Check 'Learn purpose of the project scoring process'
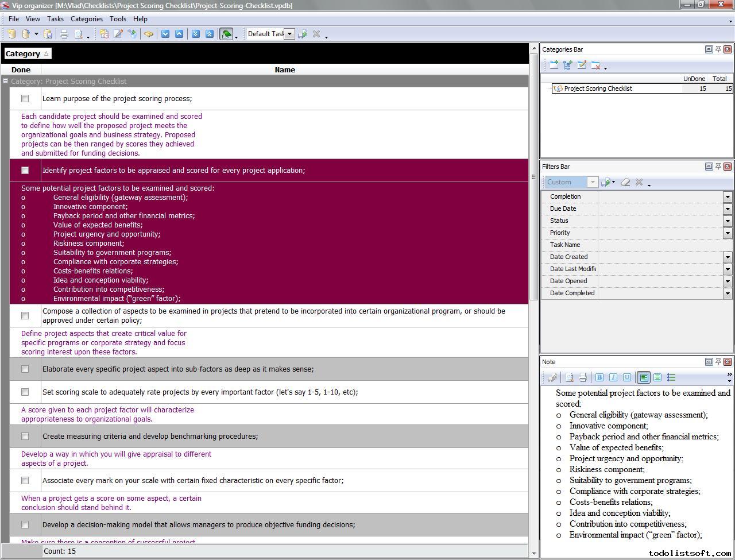 [x=25, y=99]
